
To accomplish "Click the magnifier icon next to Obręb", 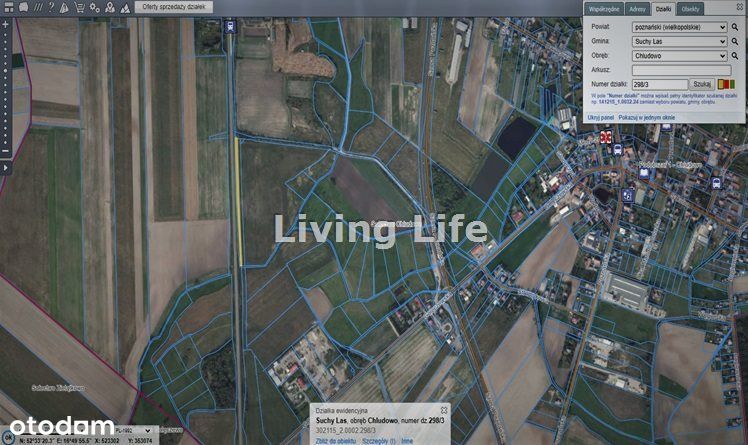I will pos(735,56).
